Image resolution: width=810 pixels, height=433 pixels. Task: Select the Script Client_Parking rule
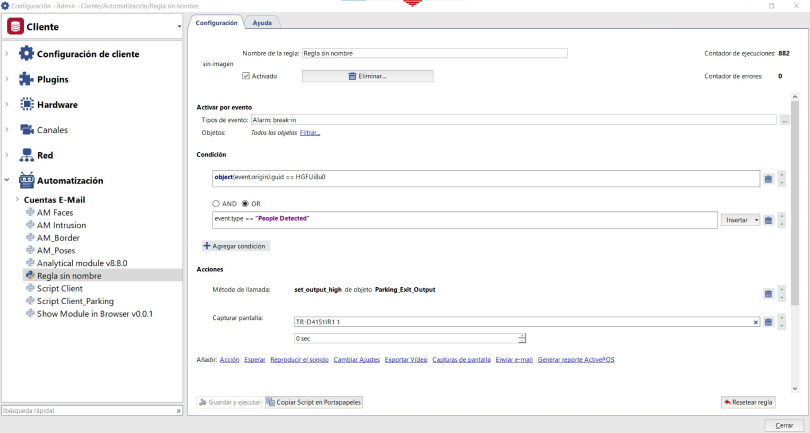tap(75, 301)
